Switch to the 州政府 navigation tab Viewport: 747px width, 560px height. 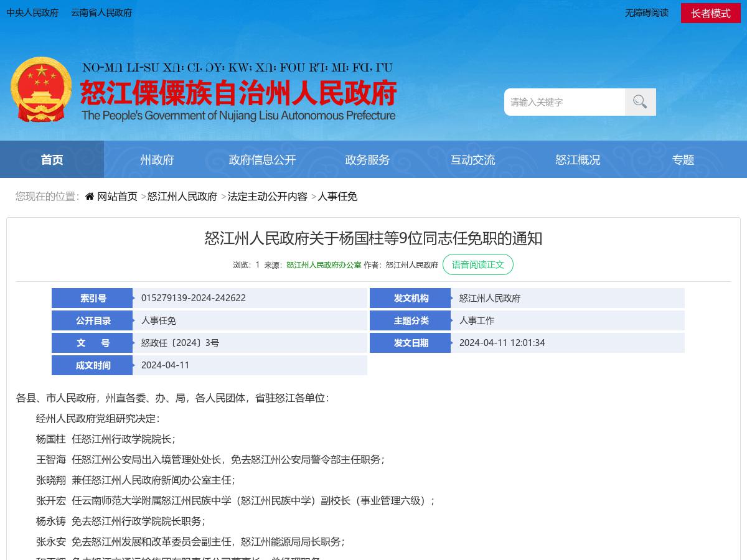tap(157, 159)
